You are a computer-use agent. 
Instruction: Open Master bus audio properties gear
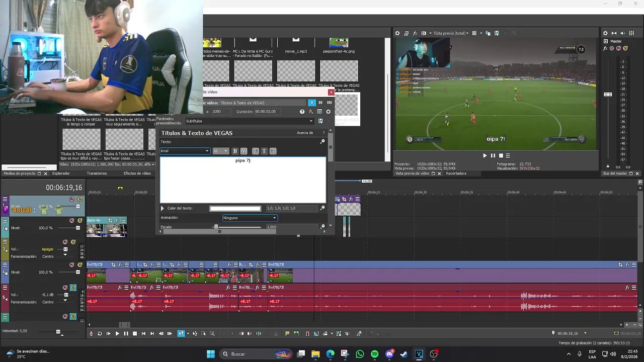[x=605, y=33]
